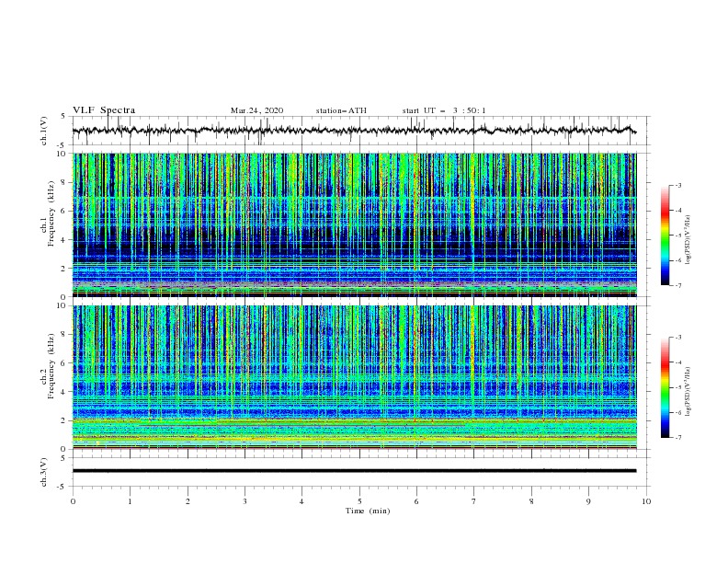Image resolution: width=728 pixels, height=563 pixels.
Task: Click the "1" minute tick label
Action: (131, 501)
